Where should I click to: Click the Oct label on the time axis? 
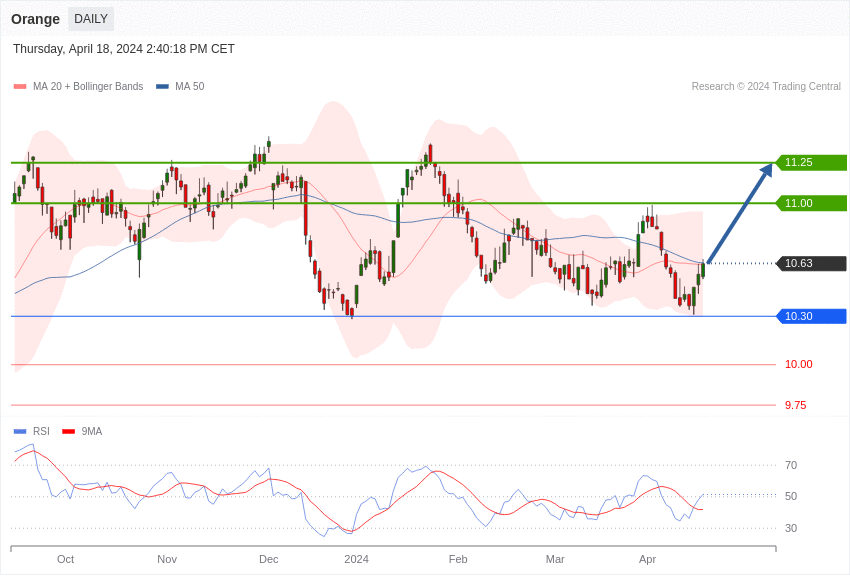pyautogui.click(x=65, y=559)
